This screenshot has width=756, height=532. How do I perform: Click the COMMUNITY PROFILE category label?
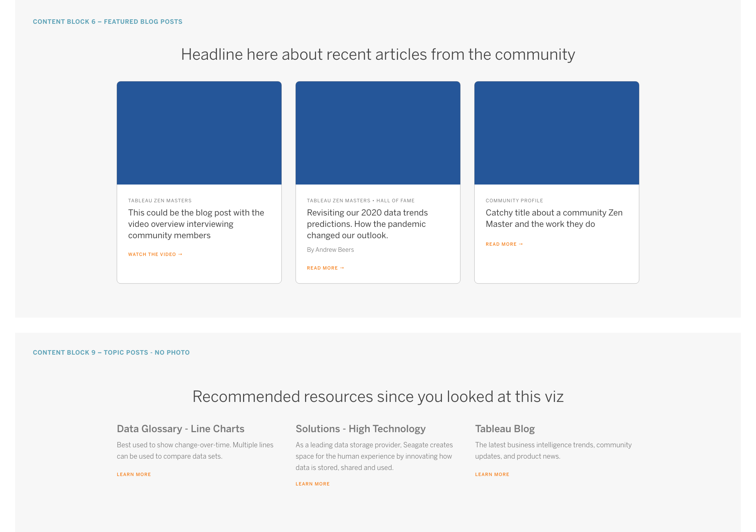coord(514,200)
